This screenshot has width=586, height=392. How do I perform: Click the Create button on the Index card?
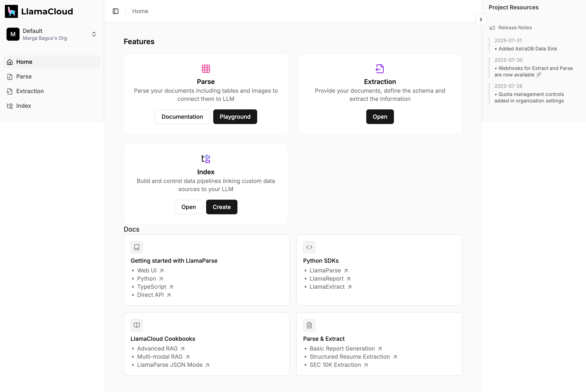coord(221,207)
